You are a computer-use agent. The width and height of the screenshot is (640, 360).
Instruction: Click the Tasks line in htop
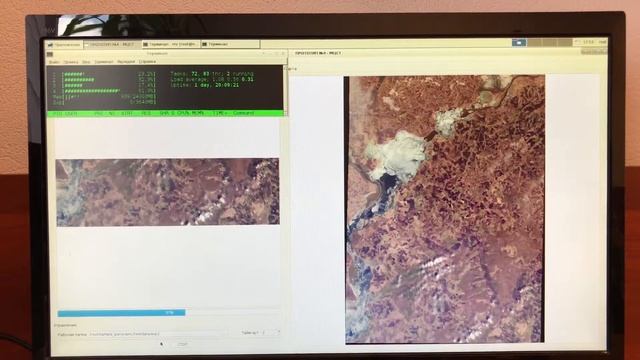click(212, 74)
